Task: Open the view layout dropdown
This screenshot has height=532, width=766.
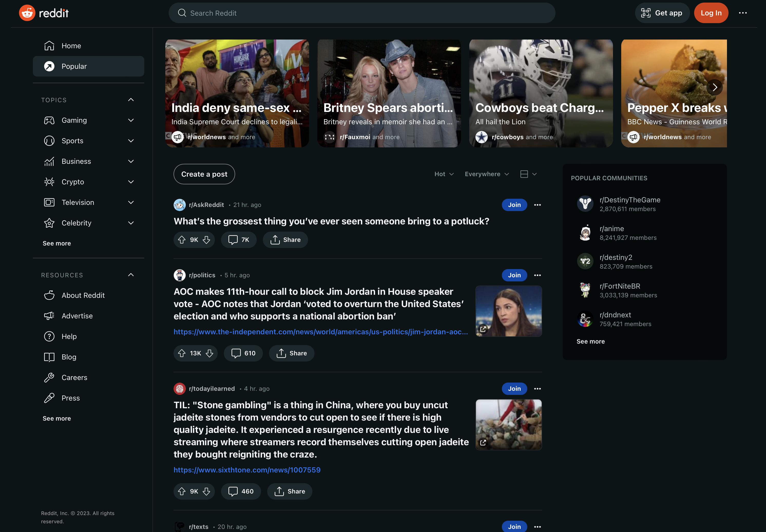Action: click(529, 174)
